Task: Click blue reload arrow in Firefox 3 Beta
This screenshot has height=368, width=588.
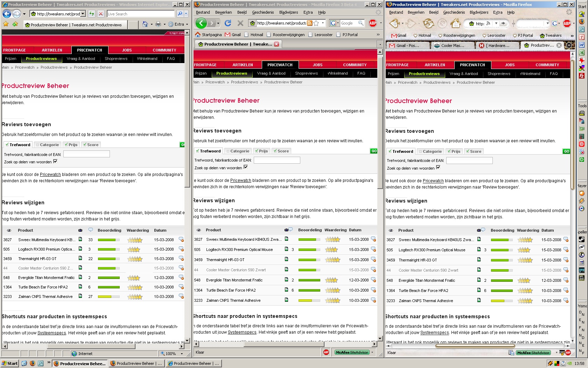Action: click(228, 23)
